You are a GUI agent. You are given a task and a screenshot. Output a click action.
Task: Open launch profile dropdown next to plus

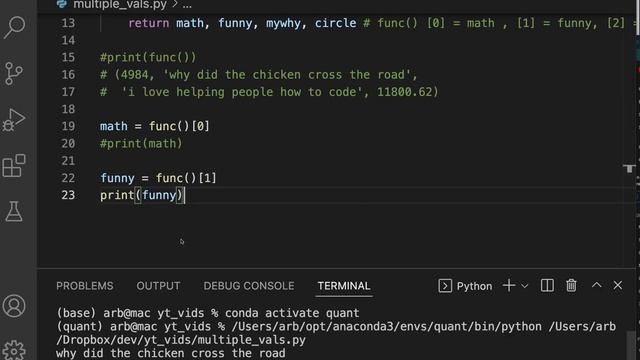point(524,286)
